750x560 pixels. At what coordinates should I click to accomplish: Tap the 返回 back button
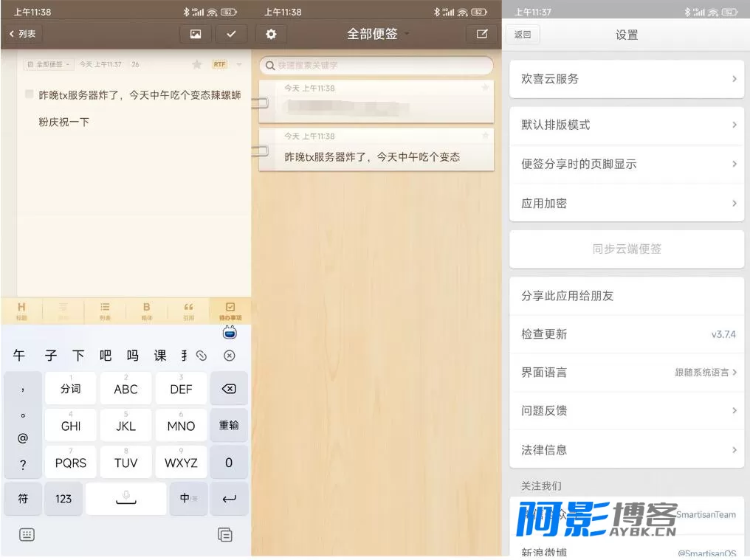(523, 35)
